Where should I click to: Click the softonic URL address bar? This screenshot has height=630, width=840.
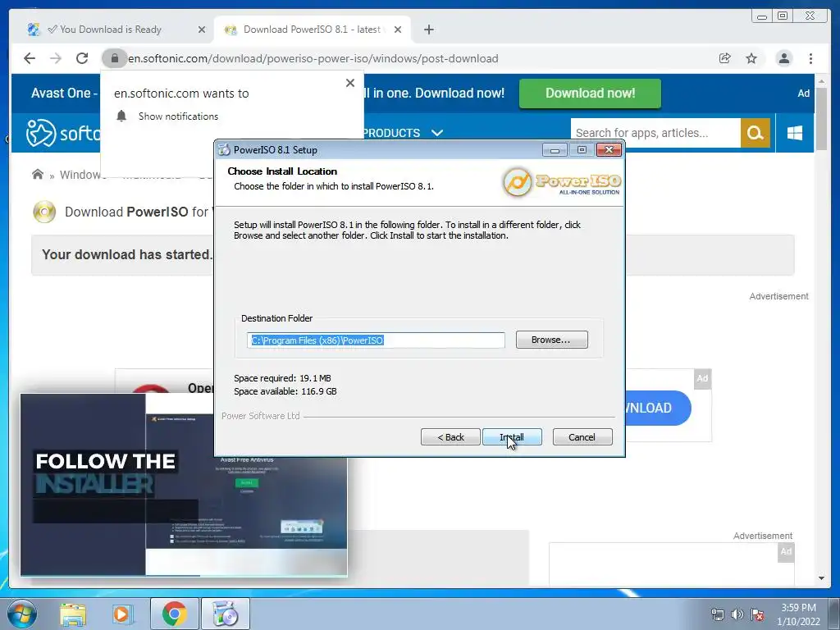pos(313,58)
